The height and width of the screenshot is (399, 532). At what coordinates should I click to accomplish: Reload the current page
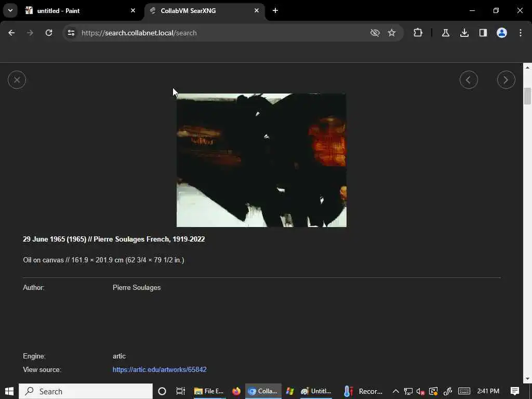(x=49, y=33)
